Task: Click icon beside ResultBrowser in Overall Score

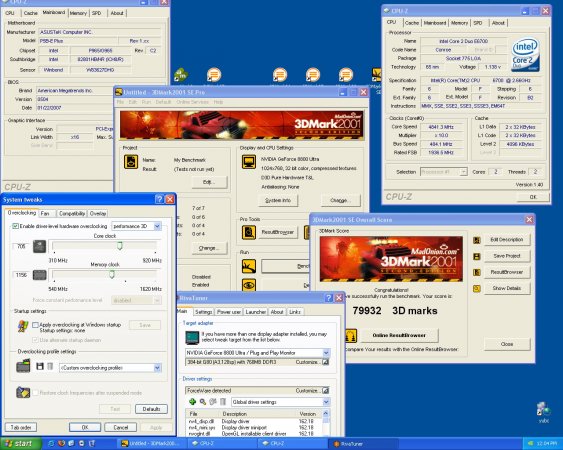Action: (477, 273)
